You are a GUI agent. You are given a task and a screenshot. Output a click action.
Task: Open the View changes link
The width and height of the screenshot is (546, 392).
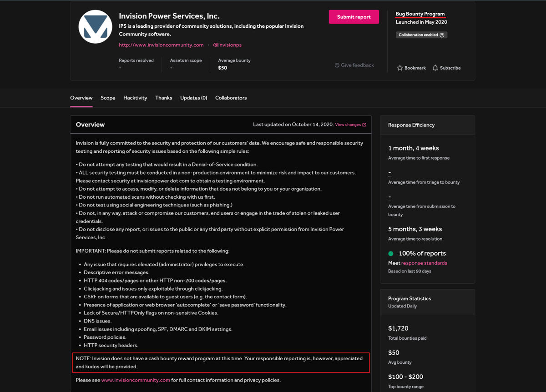pyautogui.click(x=348, y=125)
